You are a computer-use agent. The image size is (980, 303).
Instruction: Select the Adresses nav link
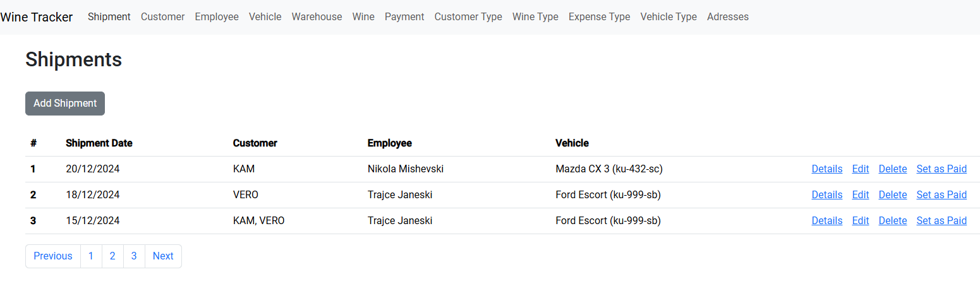727,17
